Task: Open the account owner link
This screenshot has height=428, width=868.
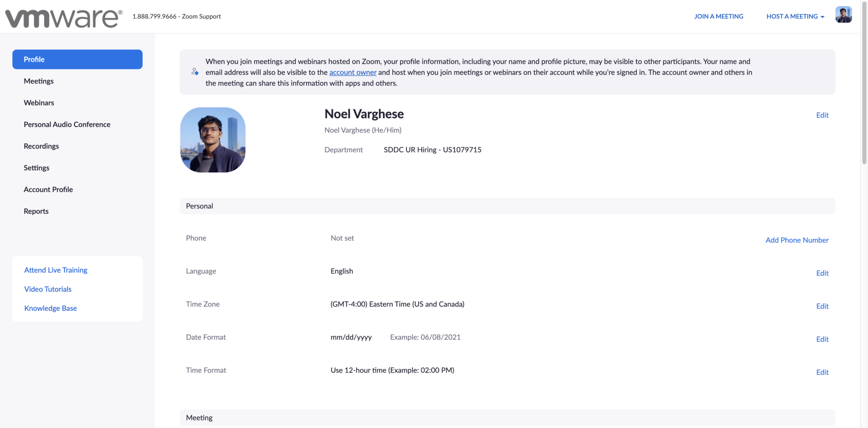Action: pos(353,72)
